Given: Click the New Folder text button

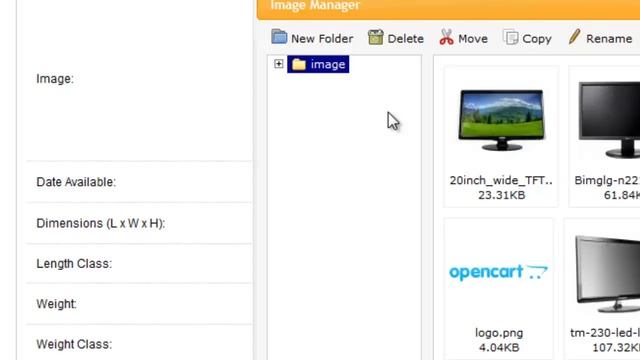Looking at the screenshot, I should coord(322,39).
